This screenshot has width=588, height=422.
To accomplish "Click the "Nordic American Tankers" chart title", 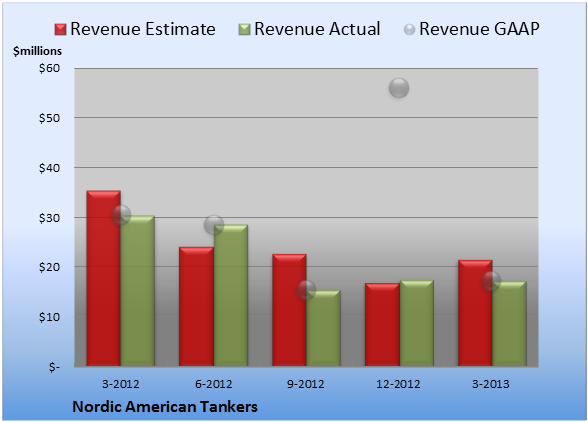I will (165, 407).
